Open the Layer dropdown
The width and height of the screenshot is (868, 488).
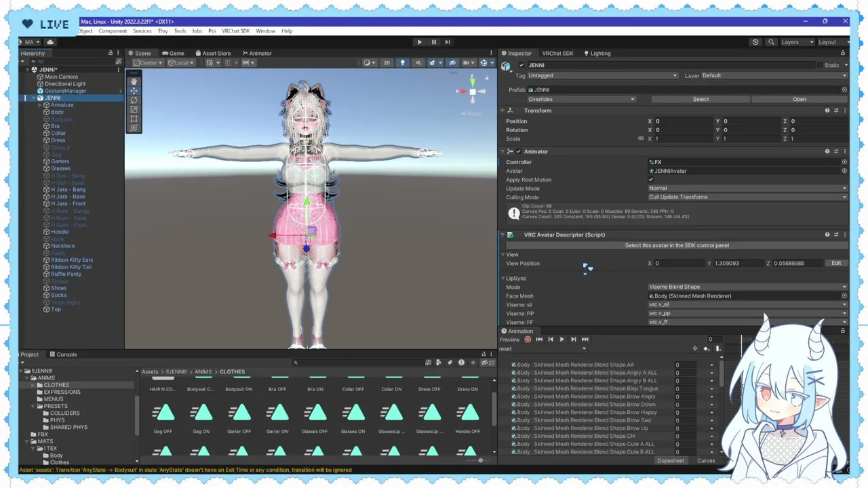pyautogui.click(x=774, y=76)
